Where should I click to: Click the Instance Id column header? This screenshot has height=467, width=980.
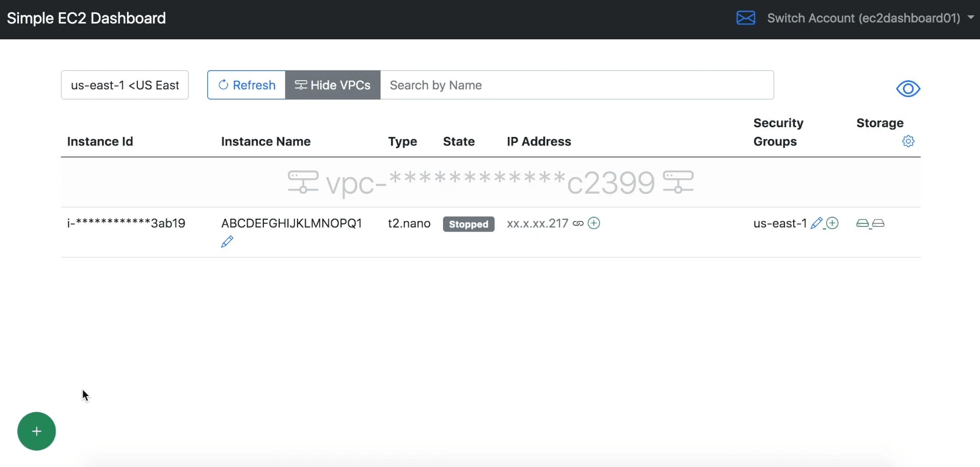coord(100,142)
